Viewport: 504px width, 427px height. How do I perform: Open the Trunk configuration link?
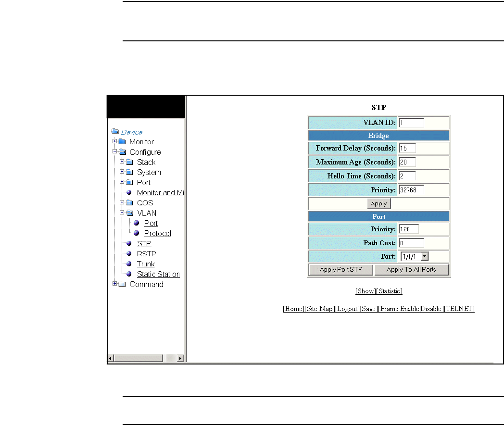point(146,264)
